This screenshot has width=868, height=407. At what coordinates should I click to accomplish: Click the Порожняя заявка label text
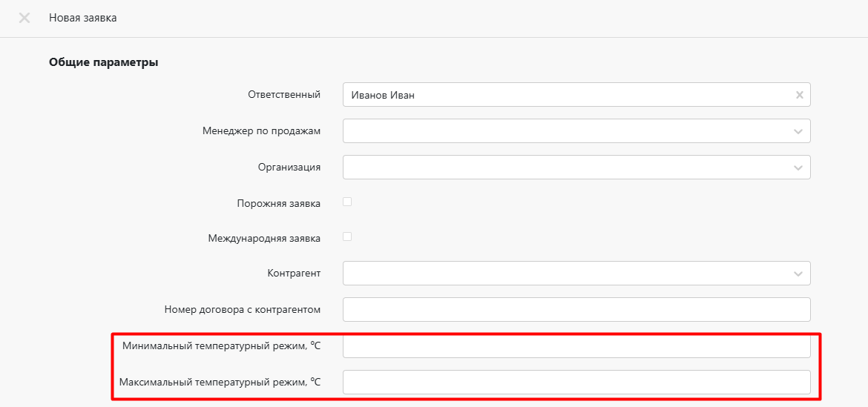click(x=278, y=203)
